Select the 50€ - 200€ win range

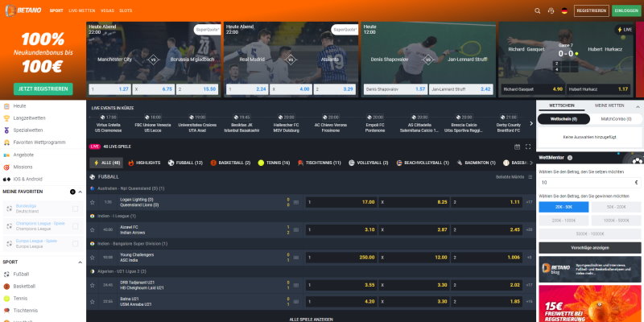coord(616,207)
